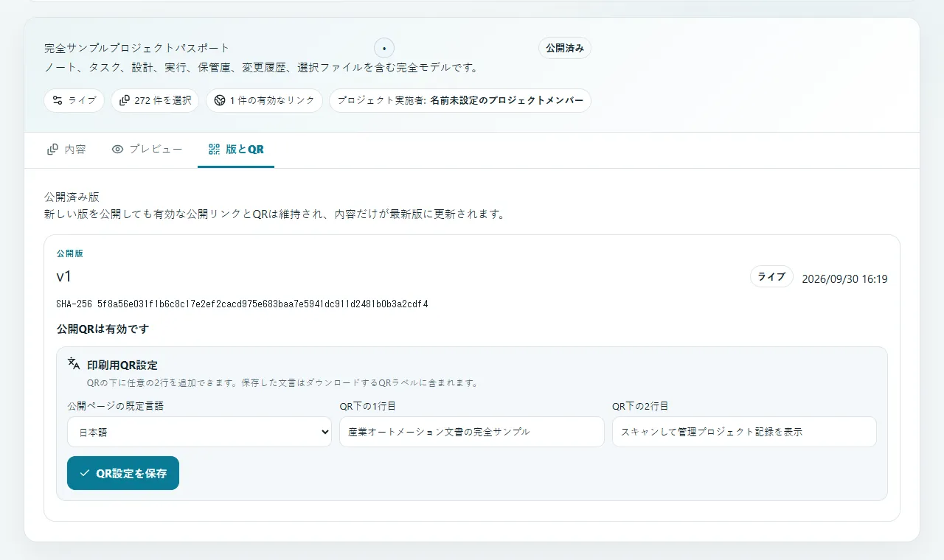This screenshot has width=944, height=560.
Task: Save settings with QR設定を保存 button
Action: [x=123, y=473]
